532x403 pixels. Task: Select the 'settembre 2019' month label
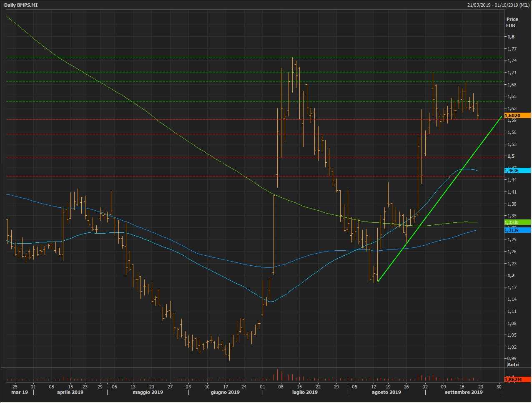(x=464, y=392)
